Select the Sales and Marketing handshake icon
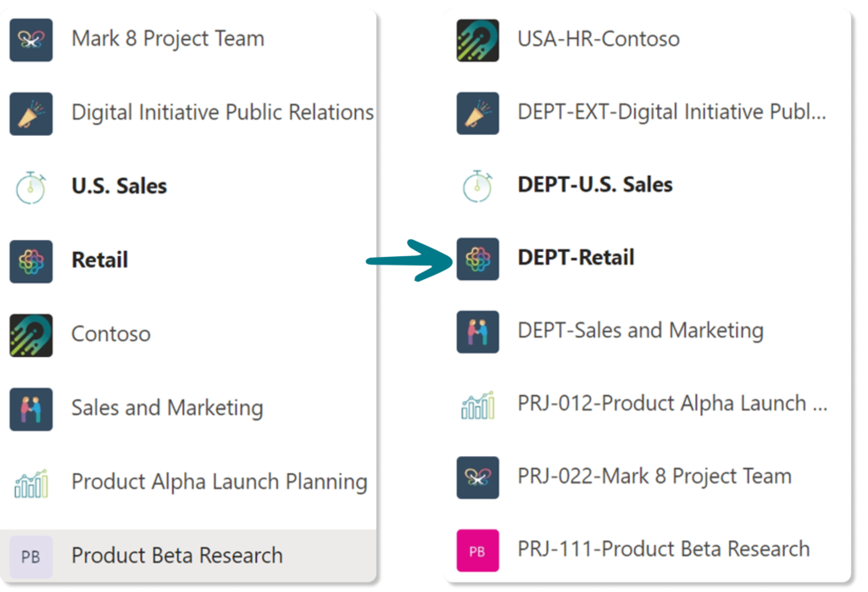The height and width of the screenshot is (592, 868). 31,407
